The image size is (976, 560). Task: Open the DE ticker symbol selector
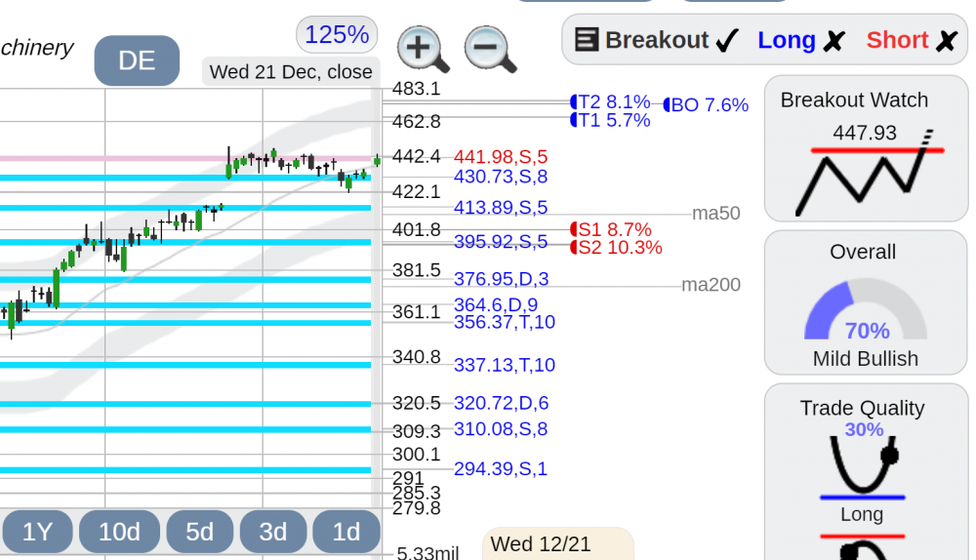(137, 60)
